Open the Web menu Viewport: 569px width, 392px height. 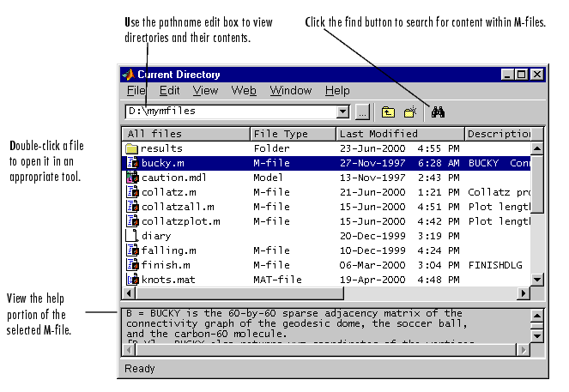pos(244,91)
